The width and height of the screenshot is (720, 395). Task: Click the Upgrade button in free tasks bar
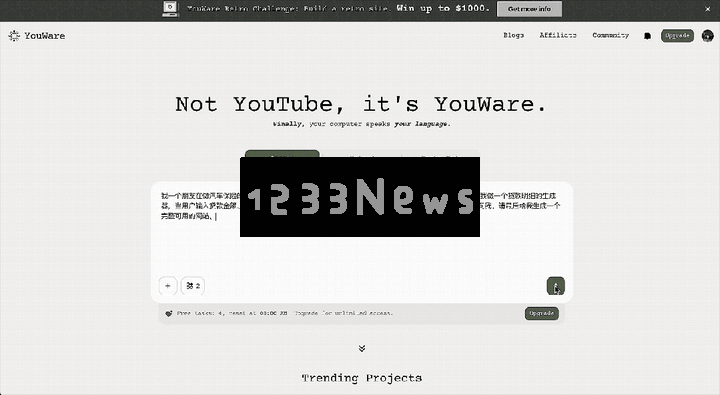tap(542, 313)
